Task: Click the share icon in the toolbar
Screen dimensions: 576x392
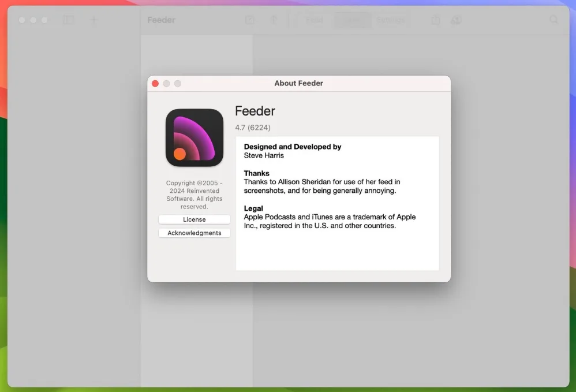Action: (x=435, y=20)
